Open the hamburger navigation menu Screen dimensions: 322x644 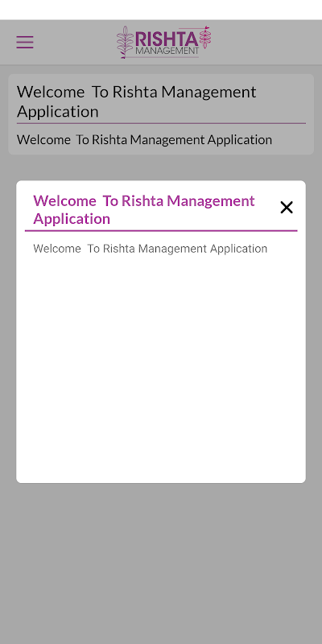click(25, 43)
